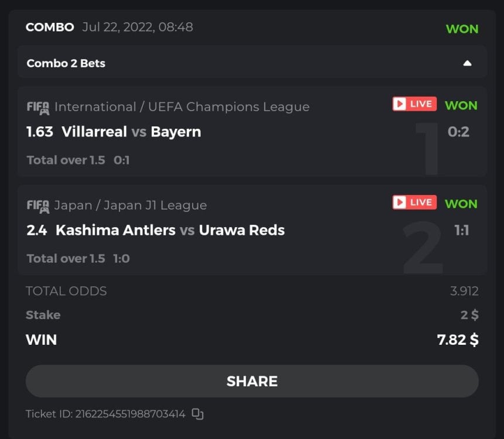Image resolution: width=504 pixels, height=439 pixels.
Task: Open International / UEFA Champions League link
Action: coord(182,107)
